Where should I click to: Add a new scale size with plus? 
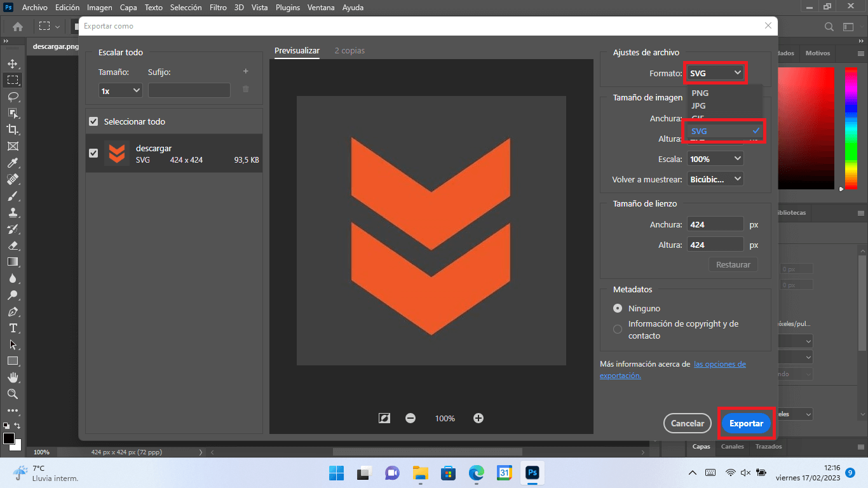[246, 71]
